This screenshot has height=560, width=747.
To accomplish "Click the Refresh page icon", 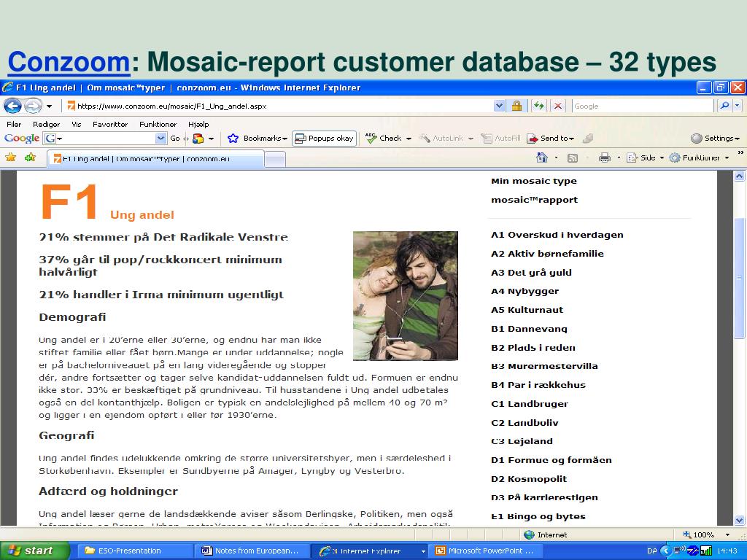I will (539, 106).
